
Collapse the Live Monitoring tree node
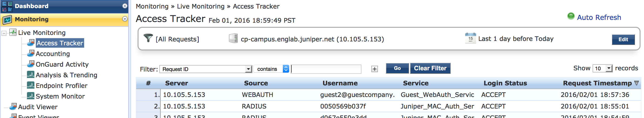[4, 33]
